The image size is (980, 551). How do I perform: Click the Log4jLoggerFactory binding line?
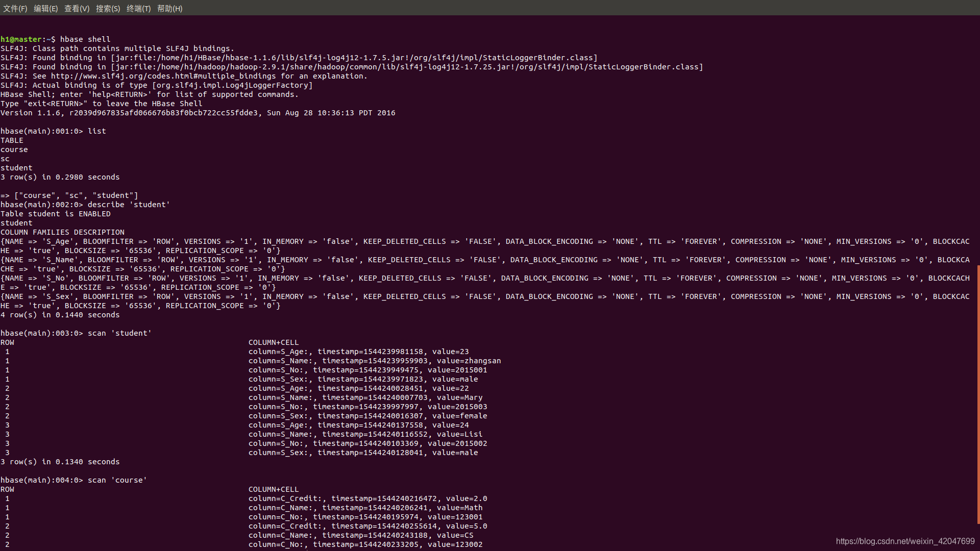[x=157, y=85]
